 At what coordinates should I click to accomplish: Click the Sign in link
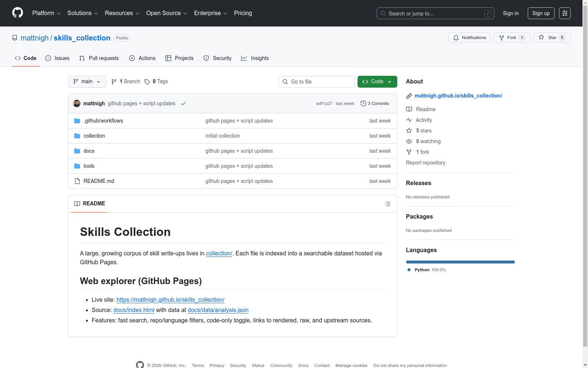(x=511, y=13)
